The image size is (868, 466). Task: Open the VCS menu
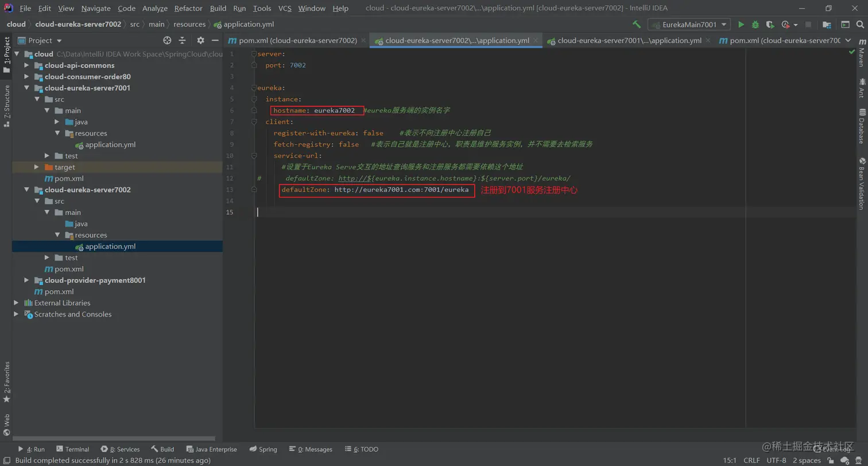tap(285, 8)
